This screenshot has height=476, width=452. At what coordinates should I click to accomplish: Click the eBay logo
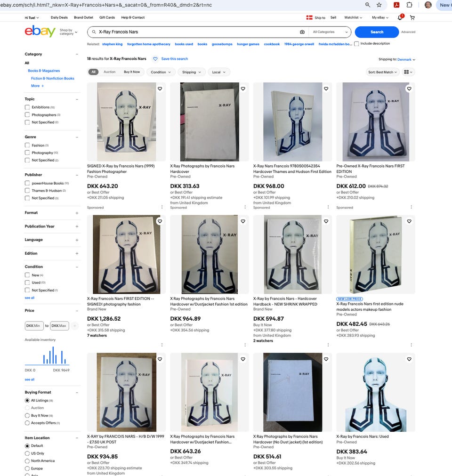(x=40, y=31)
